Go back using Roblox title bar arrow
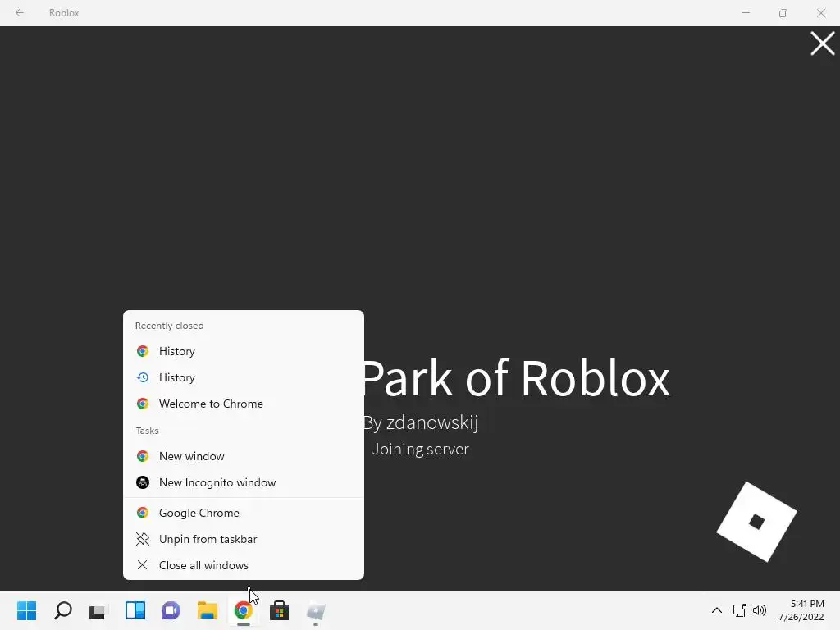The image size is (840, 630). pyautogui.click(x=20, y=13)
